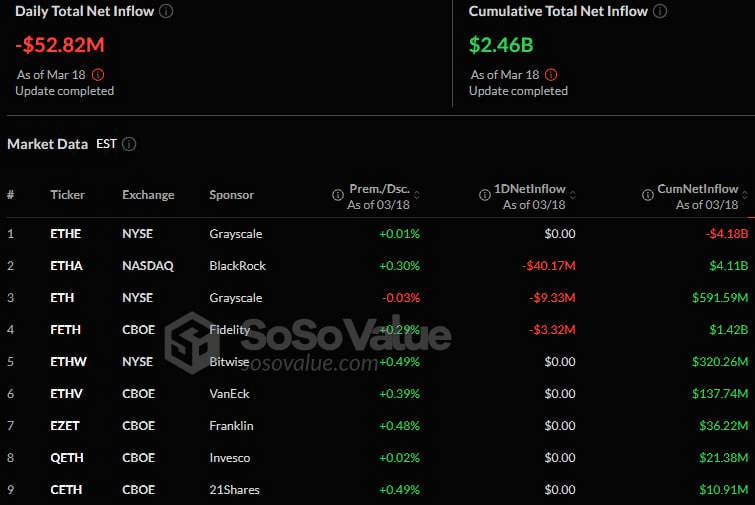Viewport: 755px width, 505px height.
Task: Click $591.59M cumulative inflow value
Action: tap(720, 298)
